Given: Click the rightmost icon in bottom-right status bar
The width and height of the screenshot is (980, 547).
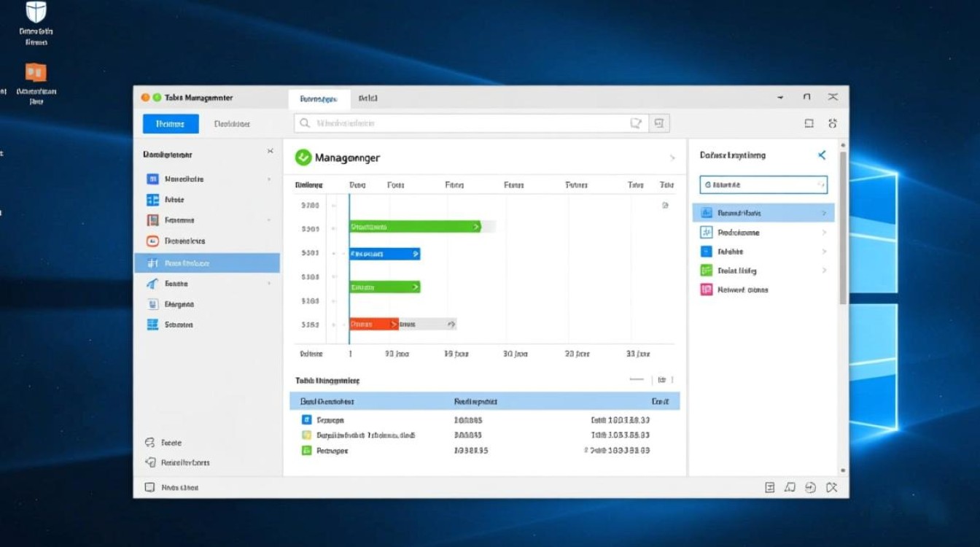Looking at the screenshot, I should click(x=833, y=487).
